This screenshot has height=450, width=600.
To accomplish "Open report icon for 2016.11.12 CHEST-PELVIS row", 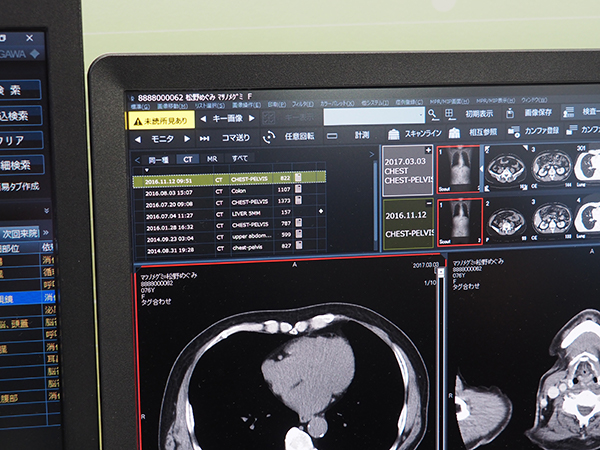I will click(x=297, y=178).
